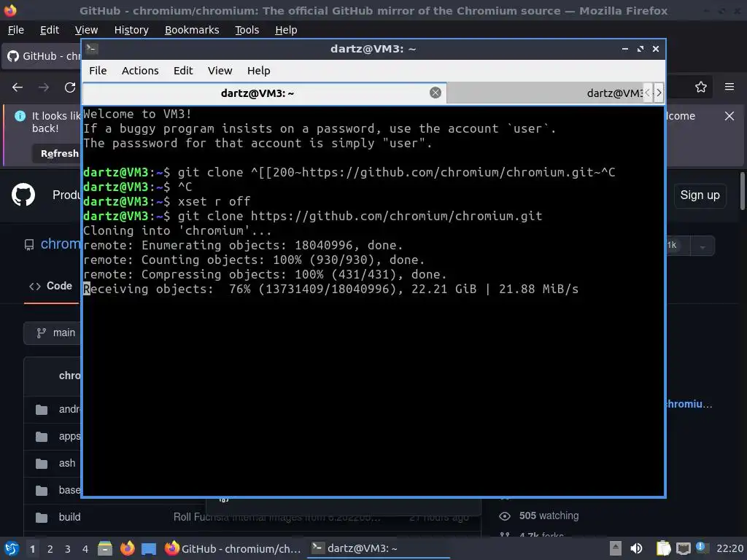Open Firefox File menu
This screenshot has width=747, height=560.
pos(16,30)
